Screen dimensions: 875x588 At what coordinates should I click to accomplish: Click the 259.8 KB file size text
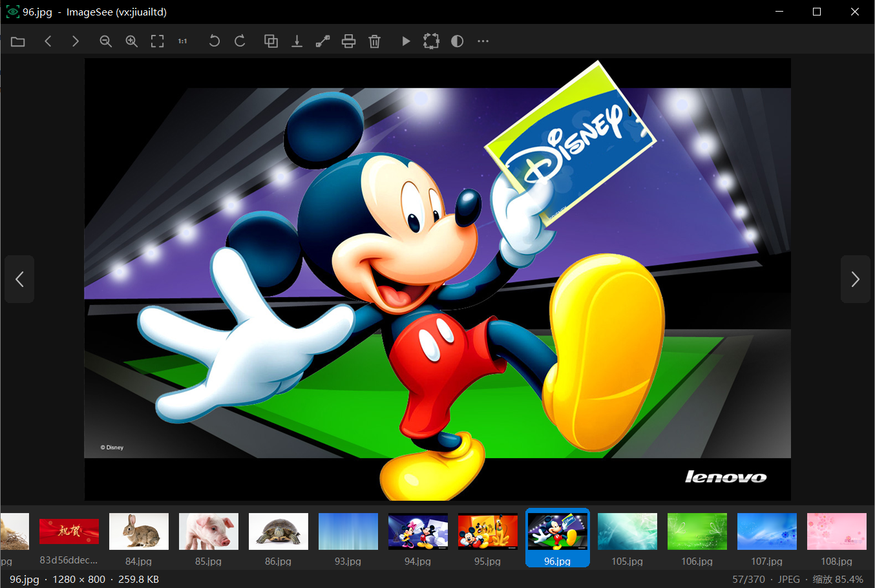tap(138, 580)
